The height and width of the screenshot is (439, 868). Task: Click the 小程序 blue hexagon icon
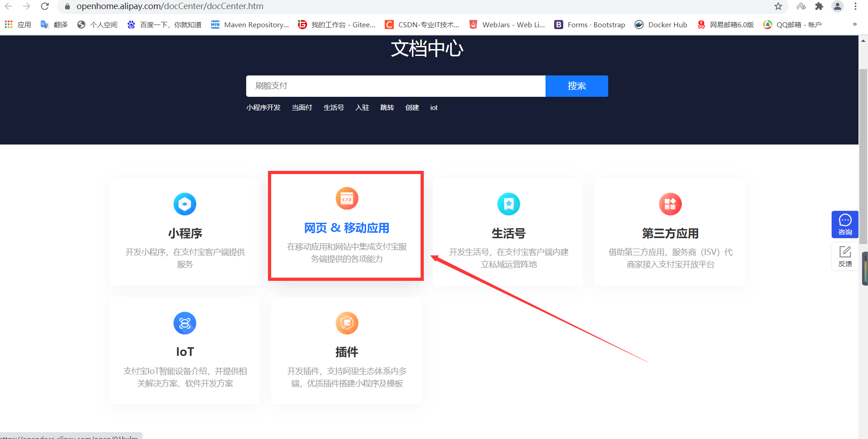click(185, 204)
